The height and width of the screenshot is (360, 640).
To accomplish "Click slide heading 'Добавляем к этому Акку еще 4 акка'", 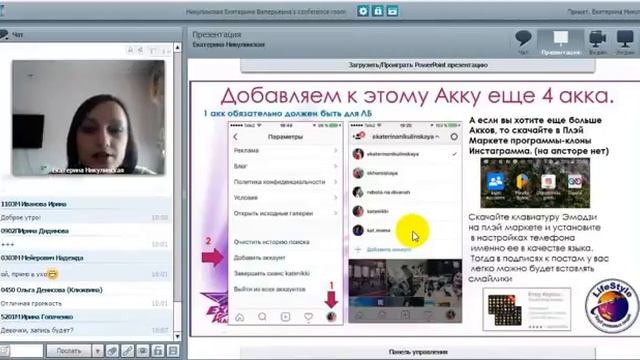I will pos(417,96).
